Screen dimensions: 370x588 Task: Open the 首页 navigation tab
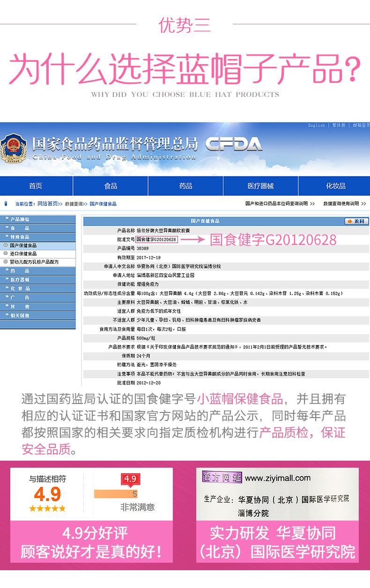tap(36, 186)
